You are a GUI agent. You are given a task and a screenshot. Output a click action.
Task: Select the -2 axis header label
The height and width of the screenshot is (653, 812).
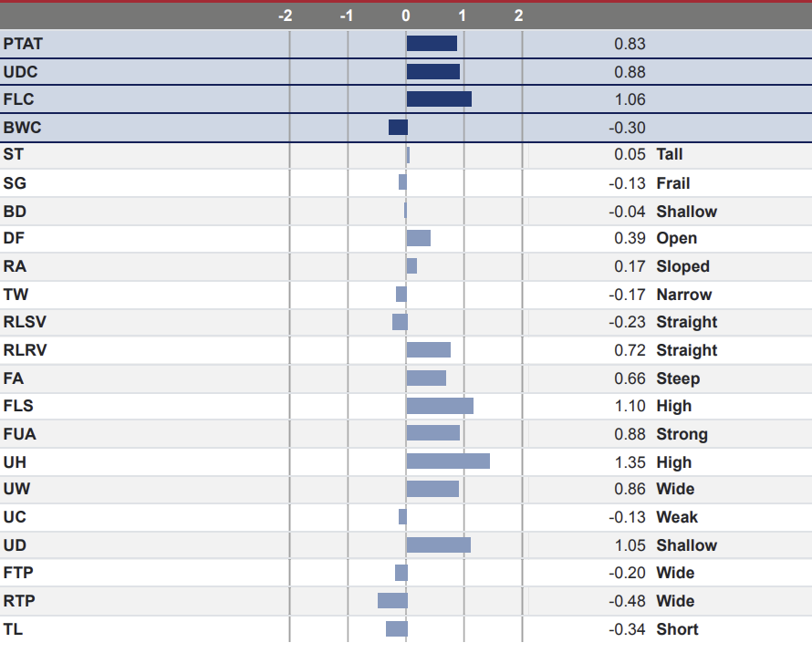click(286, 15)
